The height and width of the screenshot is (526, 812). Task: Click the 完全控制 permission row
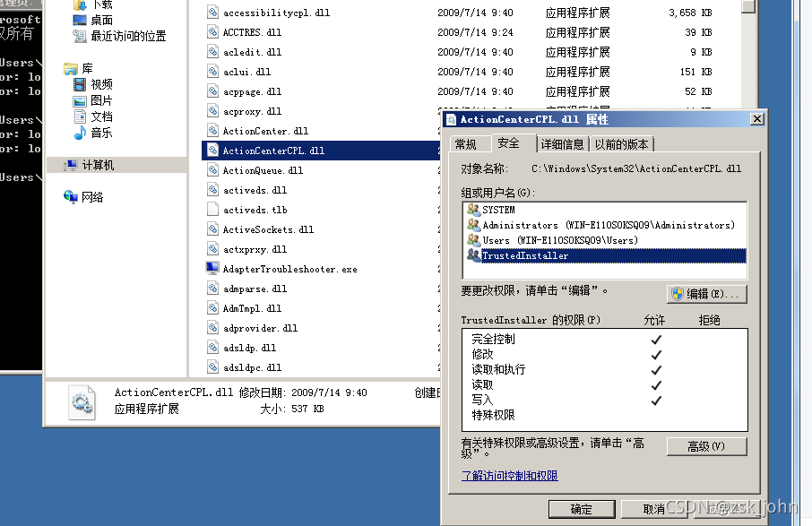click(605, 339)
